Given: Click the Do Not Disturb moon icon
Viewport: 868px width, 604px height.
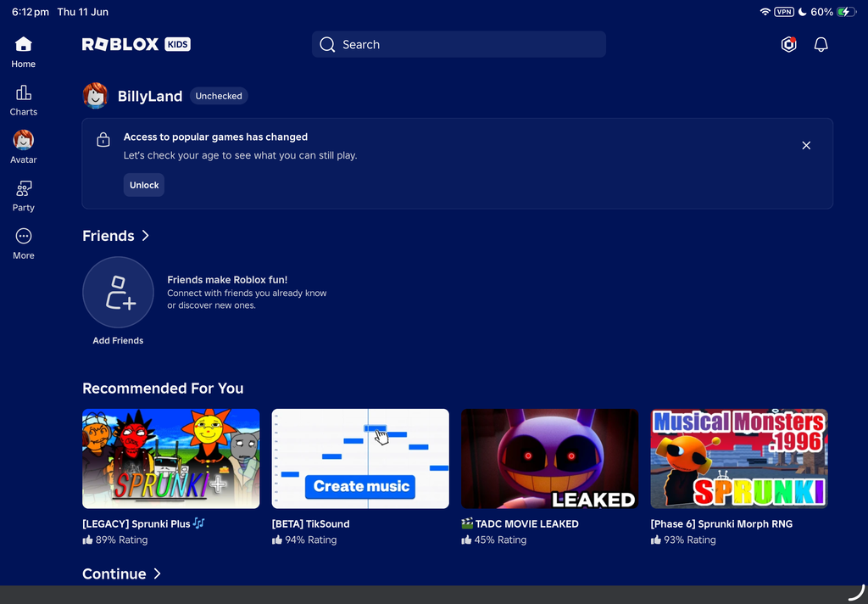Looking at the screenshot, I should pos(802,12).
